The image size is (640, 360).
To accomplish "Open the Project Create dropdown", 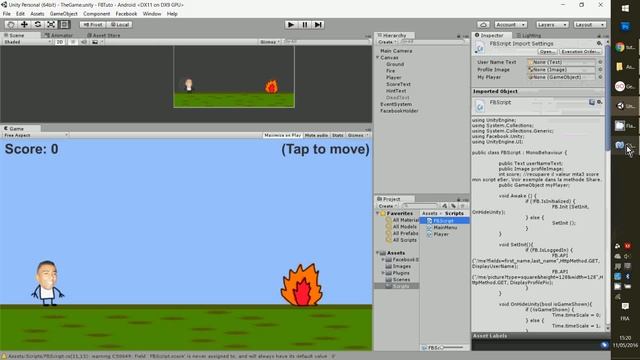I will [387, 206].
